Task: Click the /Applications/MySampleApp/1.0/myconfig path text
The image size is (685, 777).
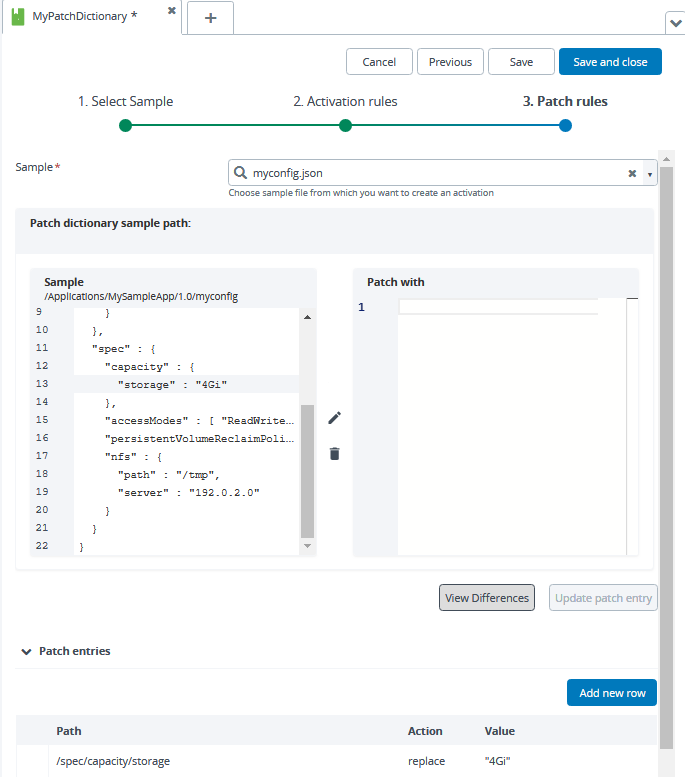Action: click(x=141, y=296)
